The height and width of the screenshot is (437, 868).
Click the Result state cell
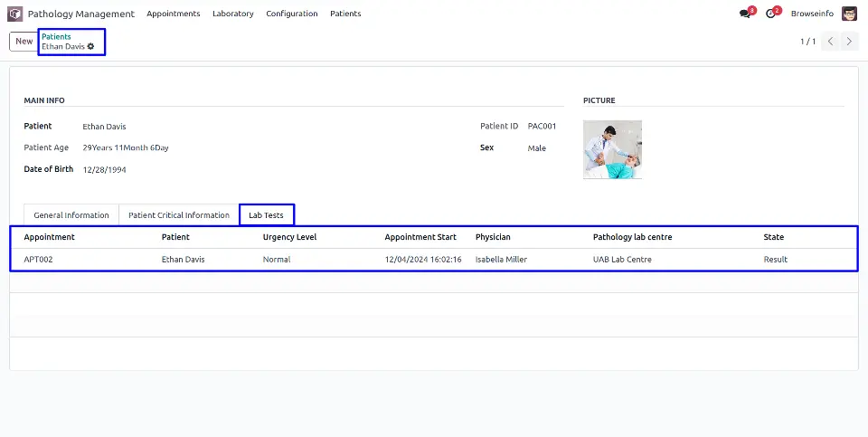776,259
